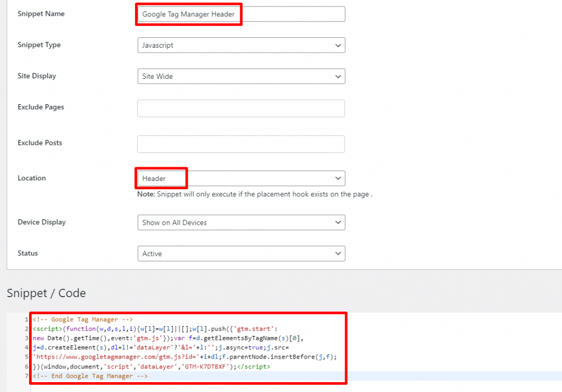Image resolution: width=562 pixels, height=392 pixels.
Task: Open the Location dropdown showing Header
Action: [241, 178]
